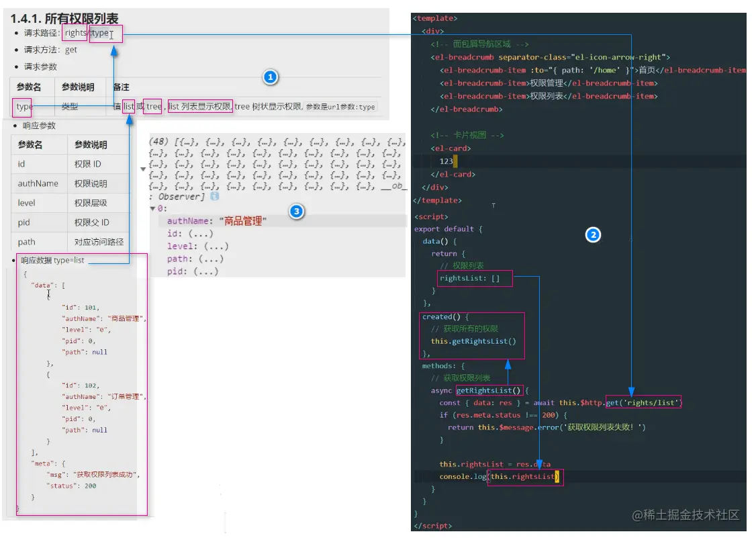This screenshot has height=538, width=756.
Task: Evaluate the 'pid: (...)' getter in console
Action: coord(193,271)
